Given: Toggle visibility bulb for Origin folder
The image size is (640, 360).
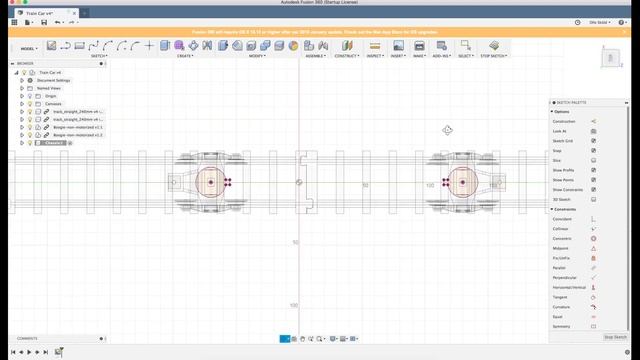Looking at the screenshot, I should [30, 96].
